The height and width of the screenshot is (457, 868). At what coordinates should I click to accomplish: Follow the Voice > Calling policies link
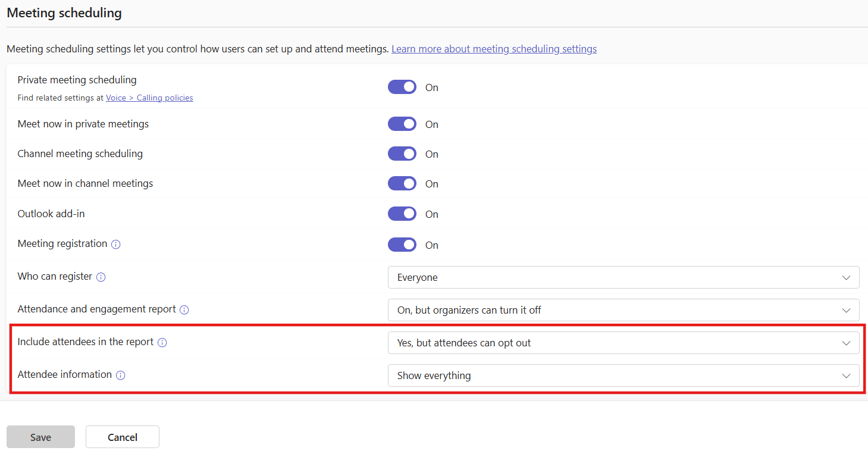tap(149, 98)
